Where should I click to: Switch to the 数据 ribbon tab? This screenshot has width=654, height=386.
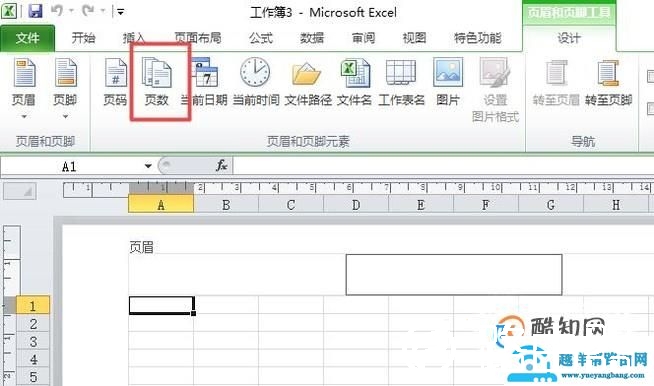[312, 38]
